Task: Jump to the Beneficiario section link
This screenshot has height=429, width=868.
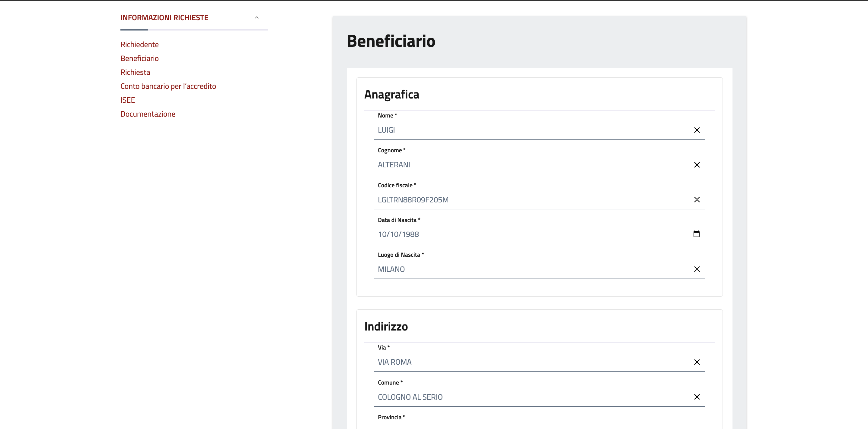Action: pyautogui.click(x=139, y=58)
